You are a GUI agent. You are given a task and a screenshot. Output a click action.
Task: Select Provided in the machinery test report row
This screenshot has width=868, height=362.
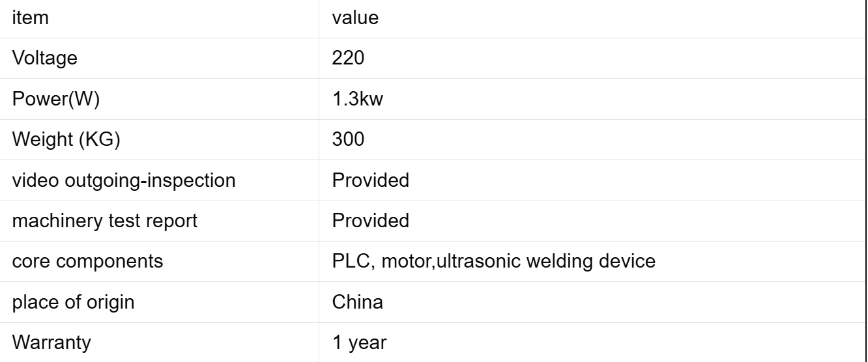[370, 220]
